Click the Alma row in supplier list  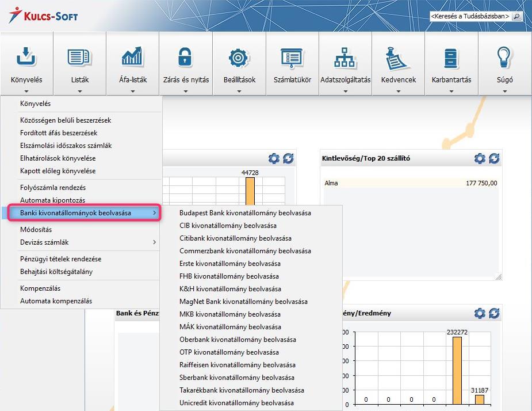tap(411, 183)
